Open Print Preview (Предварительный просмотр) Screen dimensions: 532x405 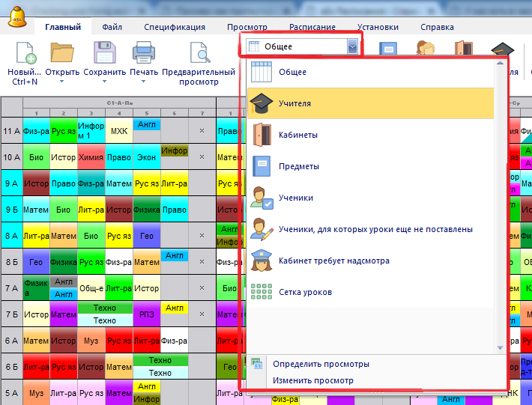[x=199, y=55]
